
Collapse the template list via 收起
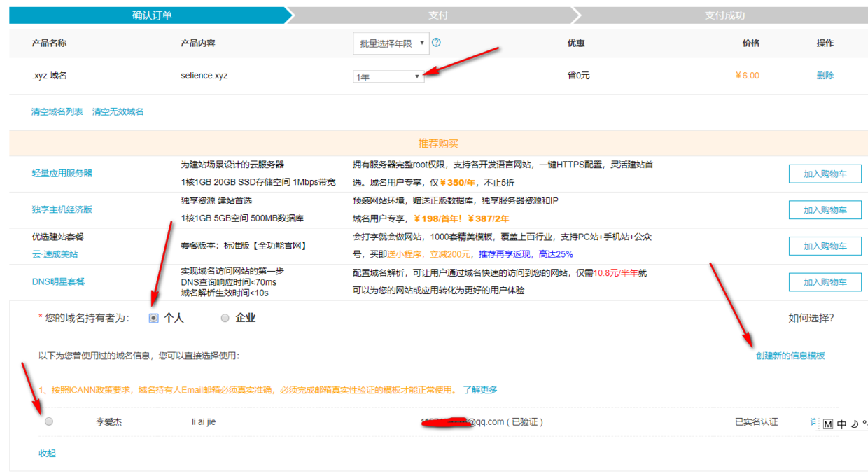click(47, 454)
